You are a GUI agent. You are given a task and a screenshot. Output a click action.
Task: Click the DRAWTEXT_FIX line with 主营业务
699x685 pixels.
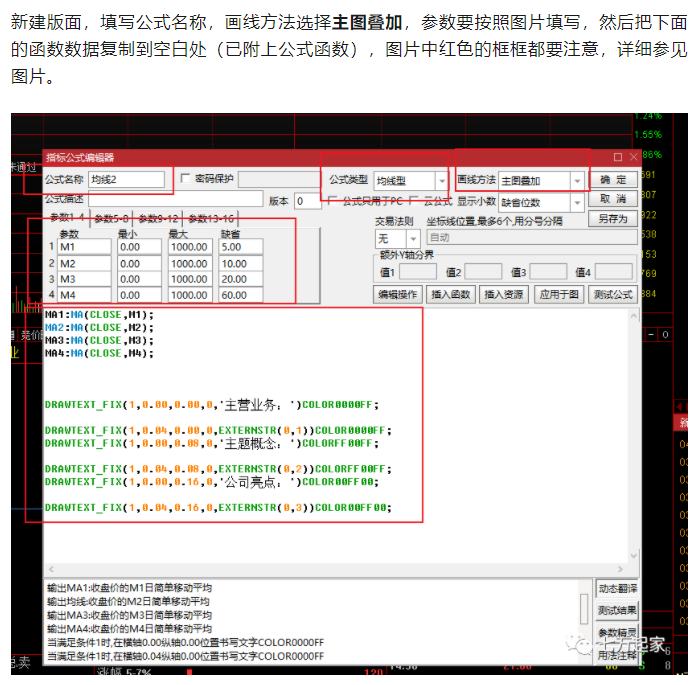(x=212, y=405)
